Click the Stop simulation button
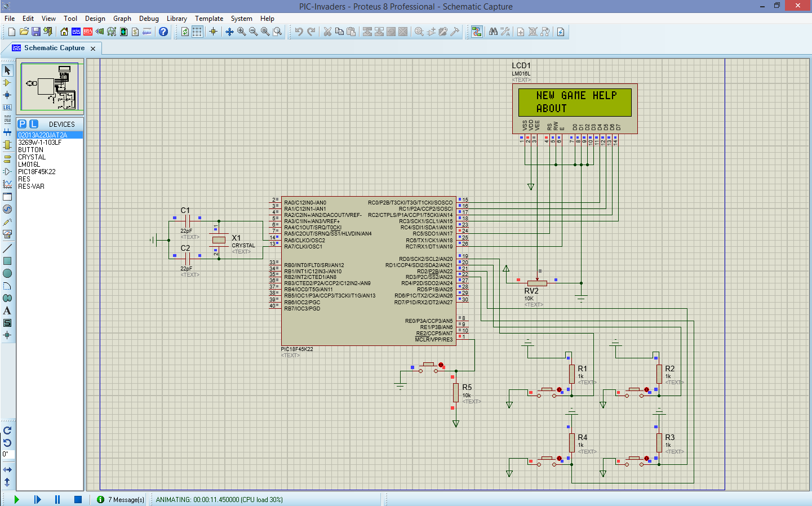This screenshot has width=812, height=506. 78,499
